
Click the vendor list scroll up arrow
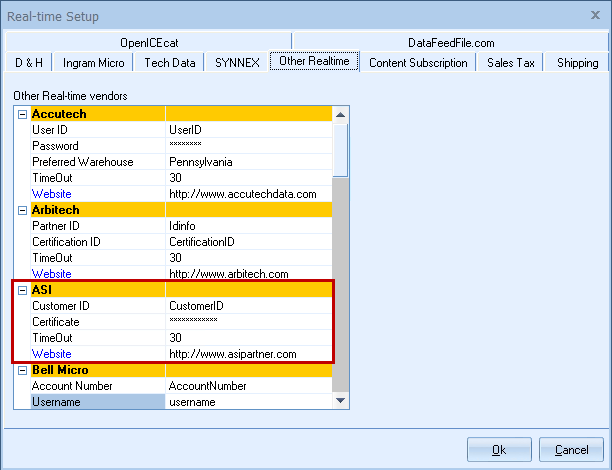tap(340, 114)
